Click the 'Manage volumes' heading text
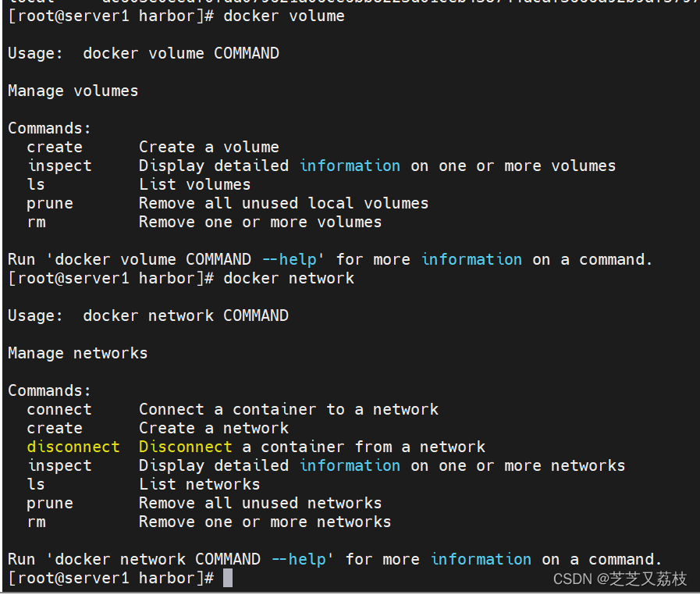The width and height of the screenshot is (700, 595). pyautogui.click(x=73, y=91)
